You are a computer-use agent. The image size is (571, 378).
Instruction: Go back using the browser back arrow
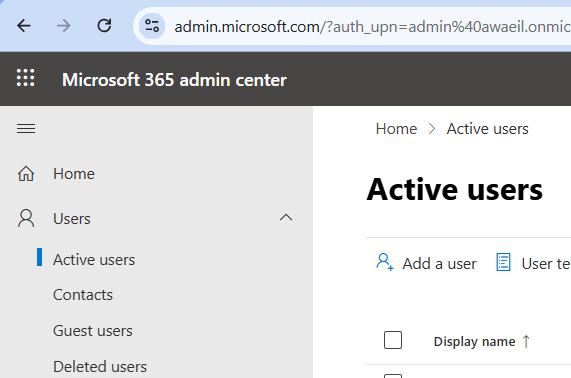point(24,26)
